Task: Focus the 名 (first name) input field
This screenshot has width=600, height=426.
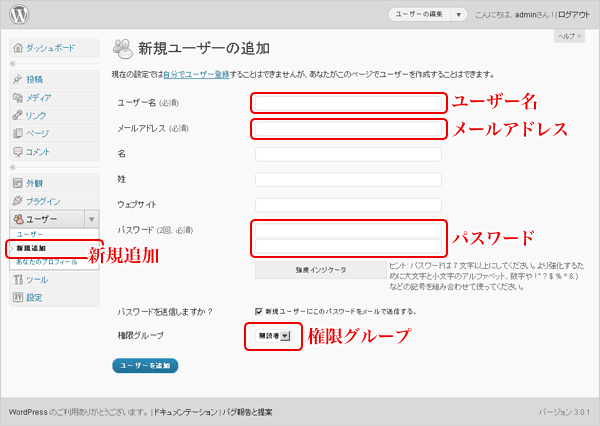Action: pyautogui.click(x=348, y=154)
